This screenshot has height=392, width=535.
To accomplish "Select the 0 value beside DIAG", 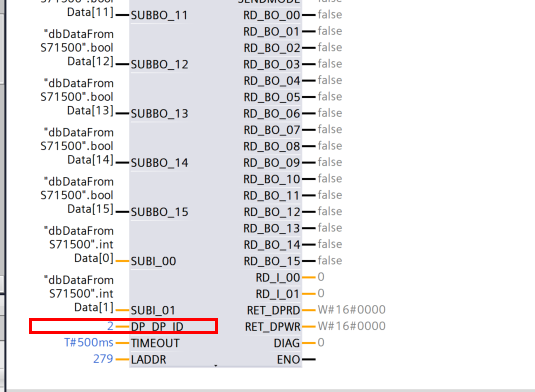I will pos(321,342).
